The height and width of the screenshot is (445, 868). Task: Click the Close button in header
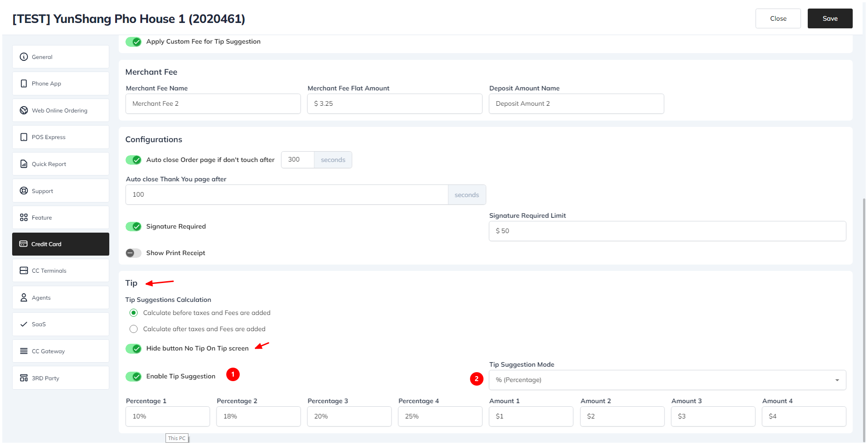point(778,18)
